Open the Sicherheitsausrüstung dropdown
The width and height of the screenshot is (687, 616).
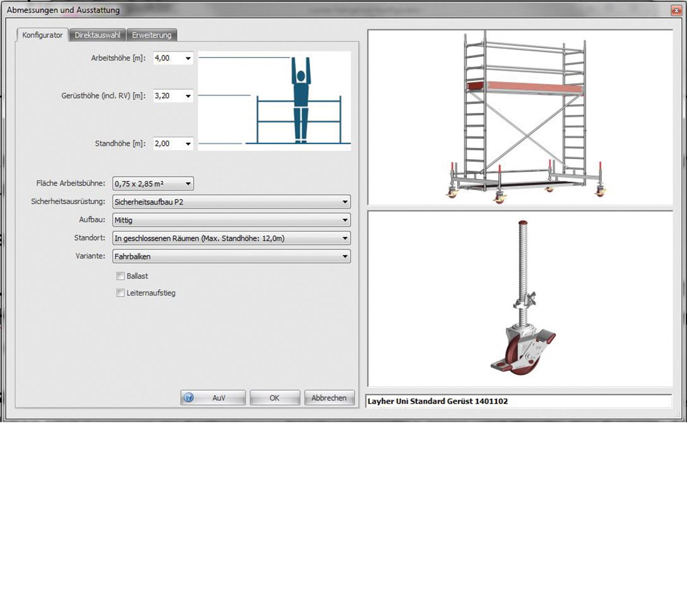(x=345, y=202)
